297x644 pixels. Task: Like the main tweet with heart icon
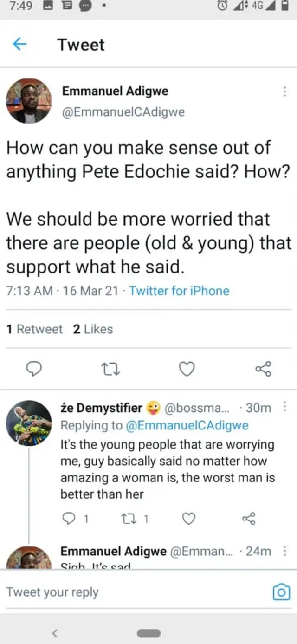coord(187,369)
